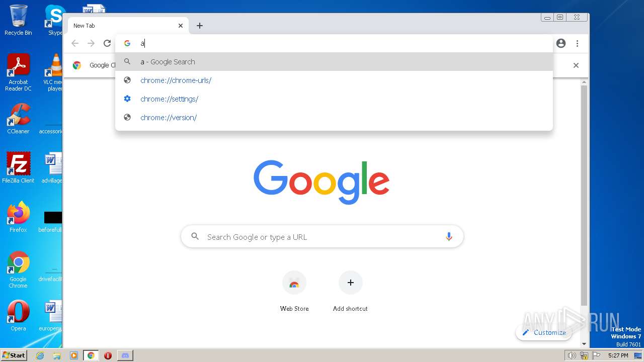
Task: Click the Windows Start button
Action: coord(14,355)
